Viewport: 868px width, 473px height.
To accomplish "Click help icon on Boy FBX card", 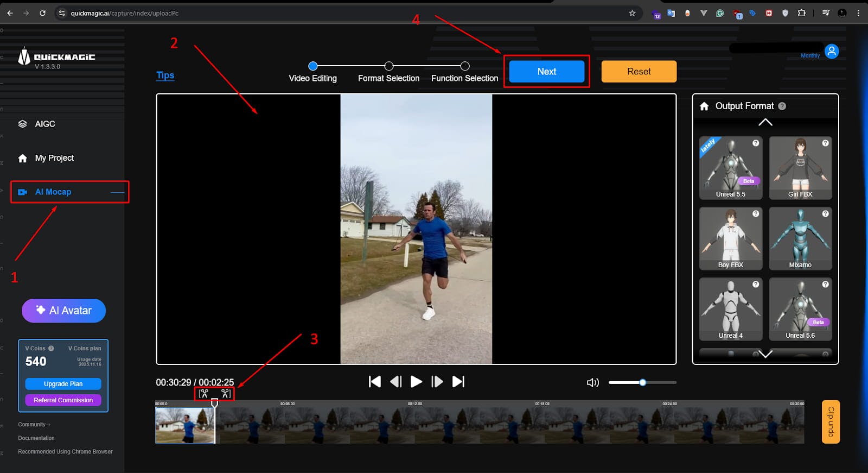I will [756, 214].
